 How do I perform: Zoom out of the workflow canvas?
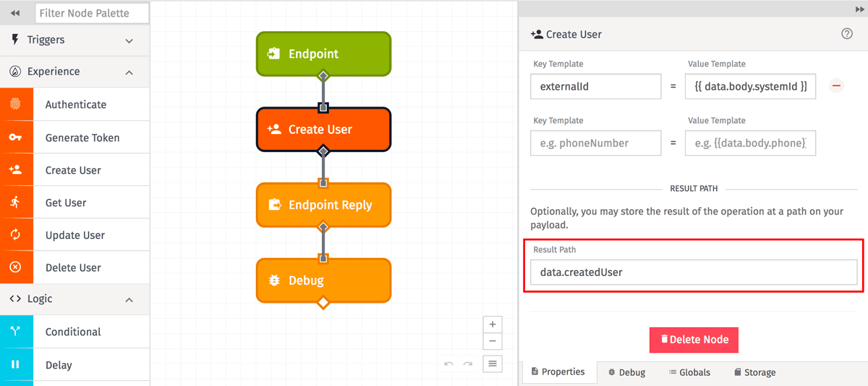click(x=493, y=341)
